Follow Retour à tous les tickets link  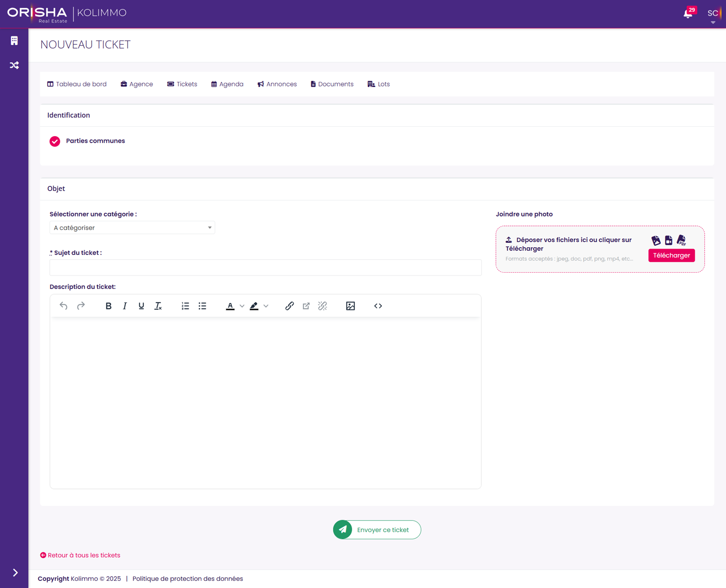pos(80,555)
